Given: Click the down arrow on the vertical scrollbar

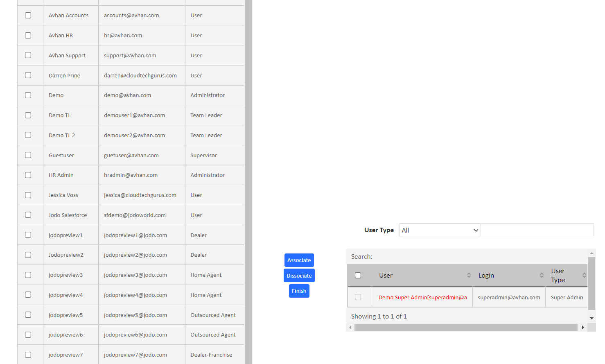Looking at the screenshot, I should coord(591,318).
